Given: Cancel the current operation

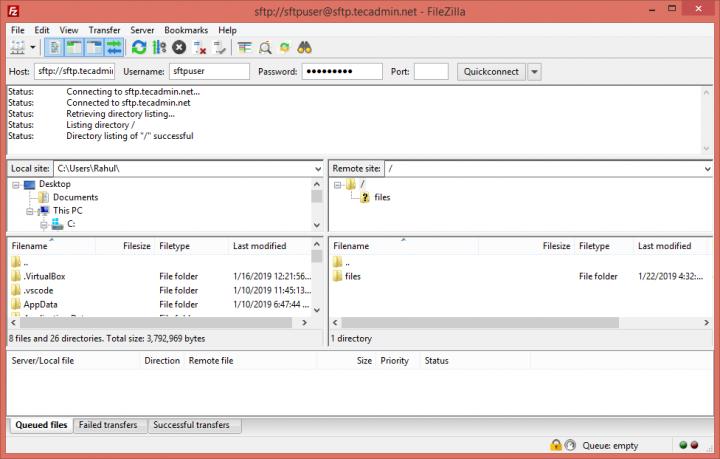Looking at the screenshot, I should [x=179, y=47].
